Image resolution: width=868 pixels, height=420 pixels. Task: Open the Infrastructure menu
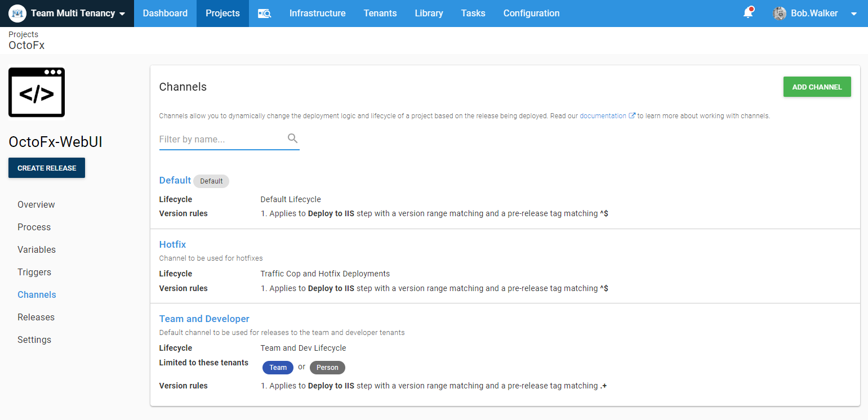coord(317,14)
